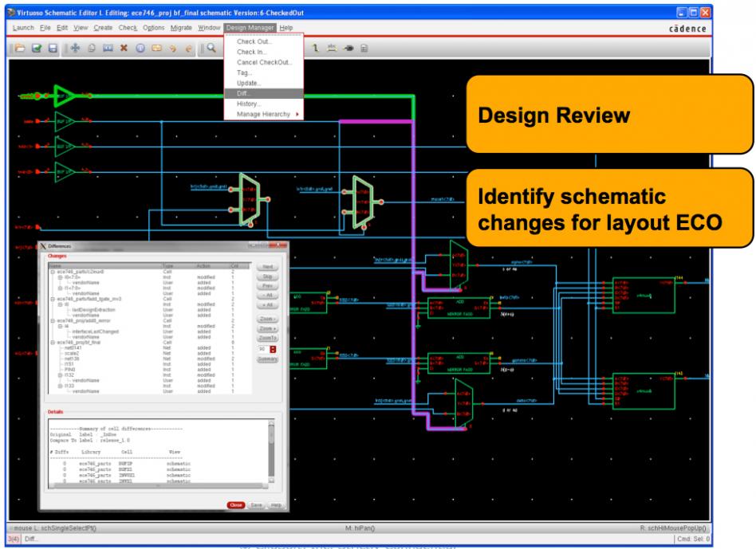Image resolution: width=756 pixels, height=549 pixels.
Task: Click the 'Zoom +' button
Action: click(268, 328)
